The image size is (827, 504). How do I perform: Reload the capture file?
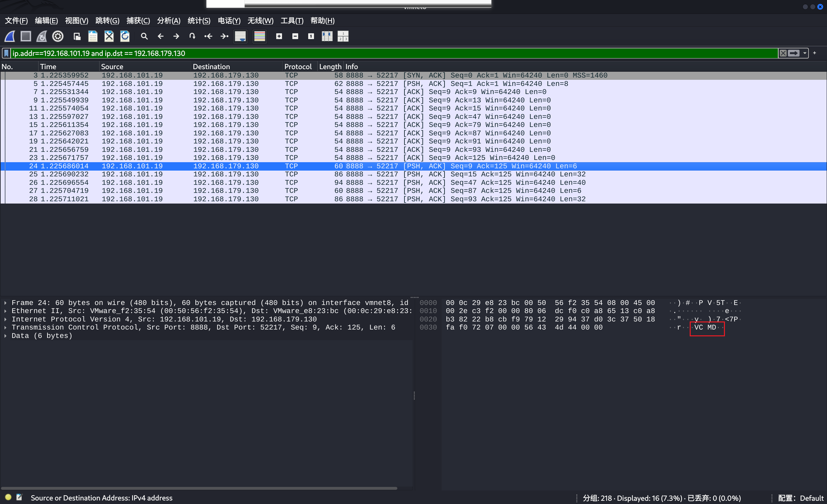pyautogui.click(x=125, y=36)
